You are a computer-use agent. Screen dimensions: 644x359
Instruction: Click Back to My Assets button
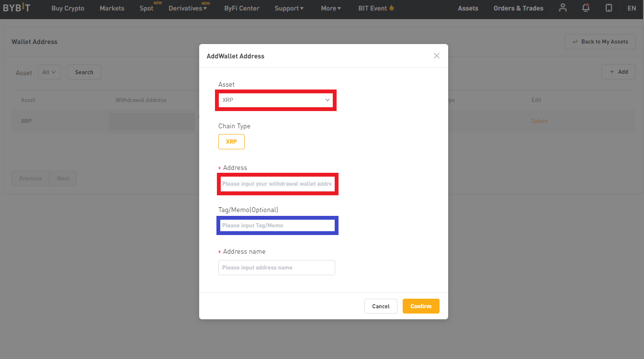tap(600, 42)
